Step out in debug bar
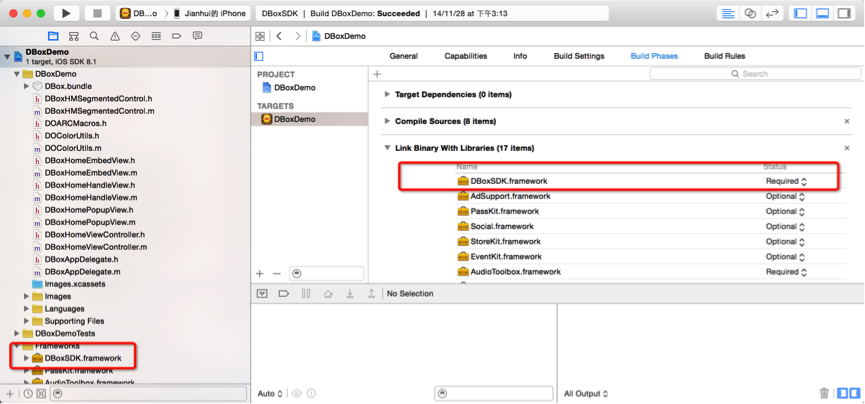This screenshot has height=404, width=865. click(x=372, y=294)
